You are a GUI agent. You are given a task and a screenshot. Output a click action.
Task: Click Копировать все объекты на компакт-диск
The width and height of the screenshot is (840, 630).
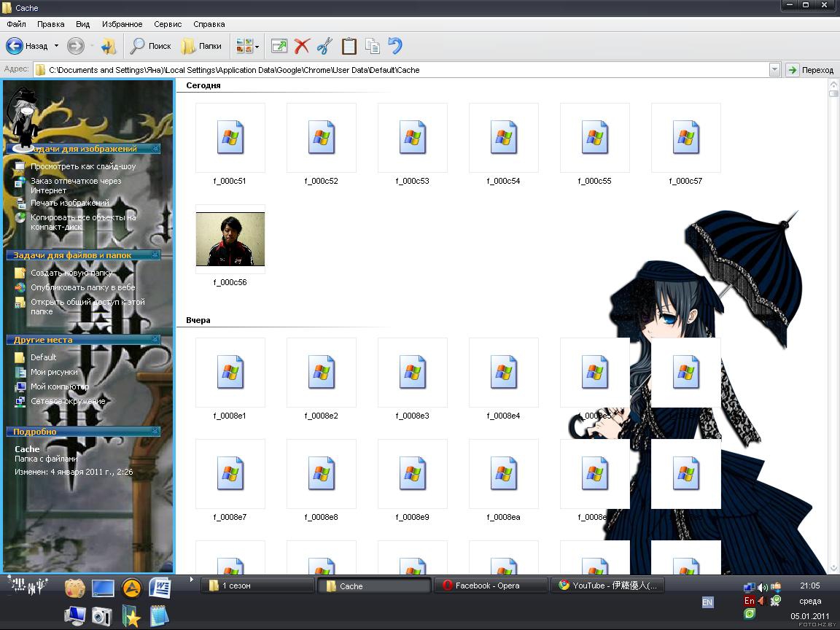[83, 222]
